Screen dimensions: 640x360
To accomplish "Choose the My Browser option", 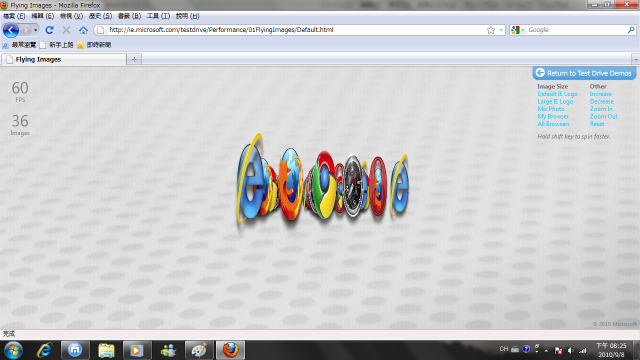I will tap(553, 116).
